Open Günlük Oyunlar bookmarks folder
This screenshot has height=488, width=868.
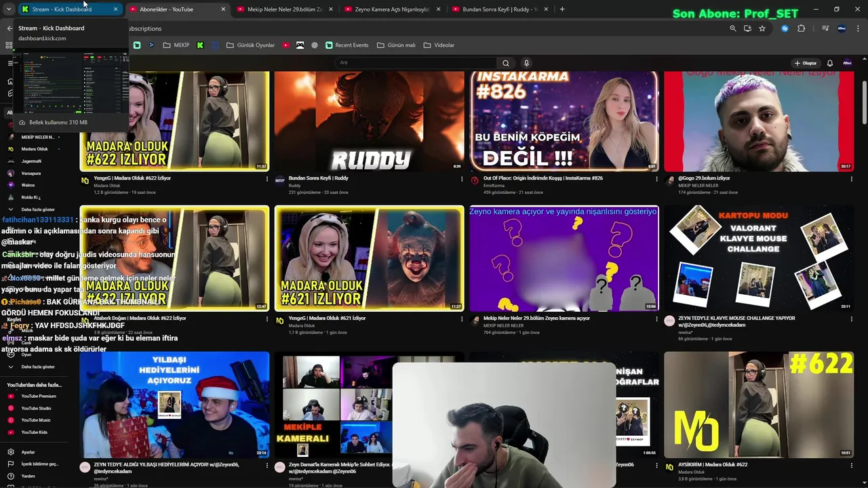(x=250, y=45)
